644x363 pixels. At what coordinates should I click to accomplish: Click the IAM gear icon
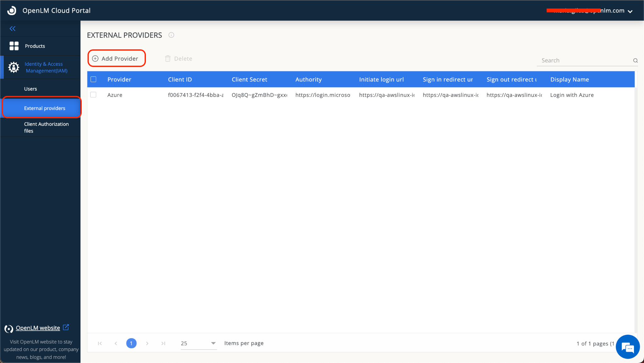14,67
